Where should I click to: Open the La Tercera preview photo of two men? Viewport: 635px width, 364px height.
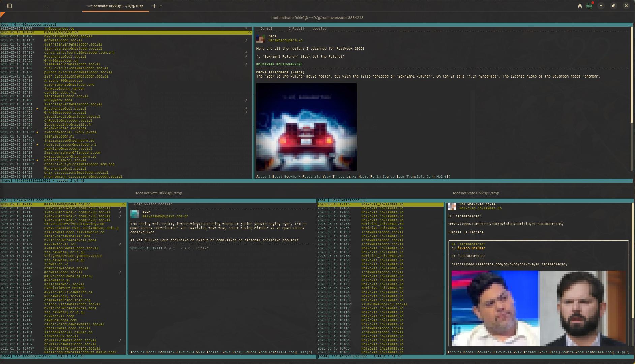[538, 308]
